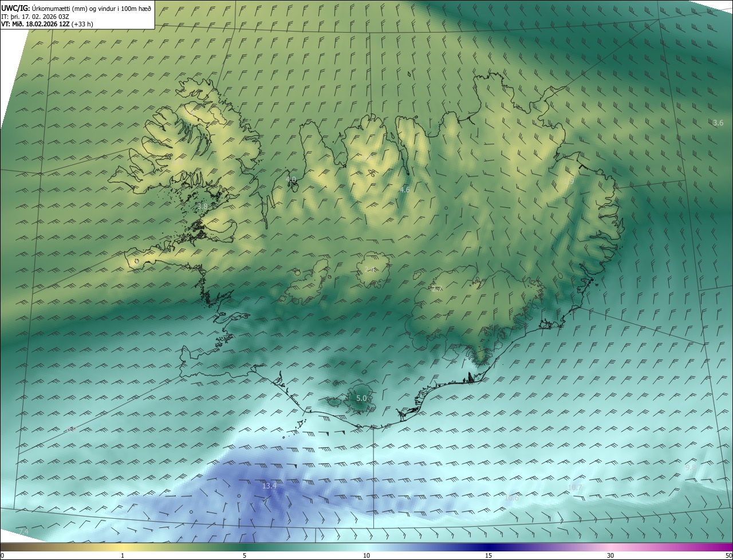Click the 10.7 value label on the map

(575, 487)
